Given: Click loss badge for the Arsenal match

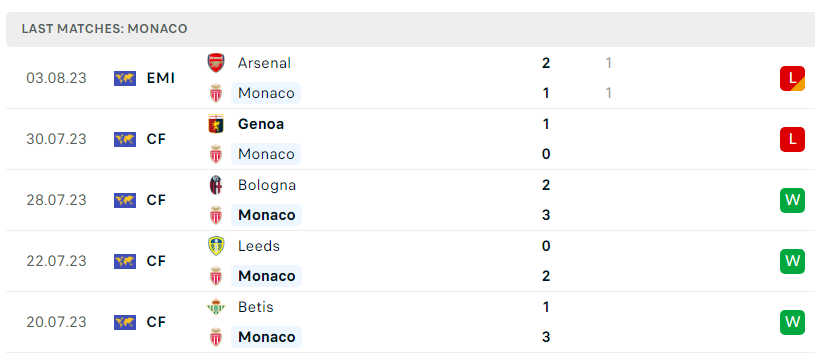Looking at the screenshot, I should click(792, 79).
